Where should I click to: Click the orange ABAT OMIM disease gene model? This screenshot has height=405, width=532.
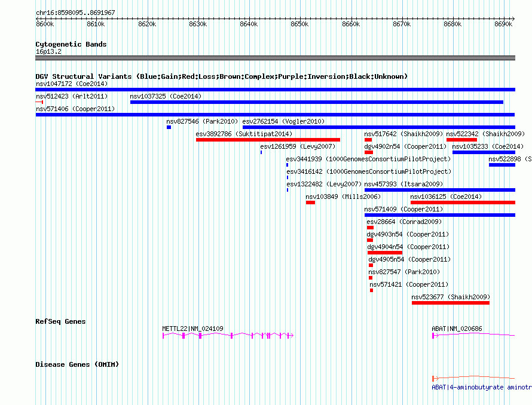[473, 378]
